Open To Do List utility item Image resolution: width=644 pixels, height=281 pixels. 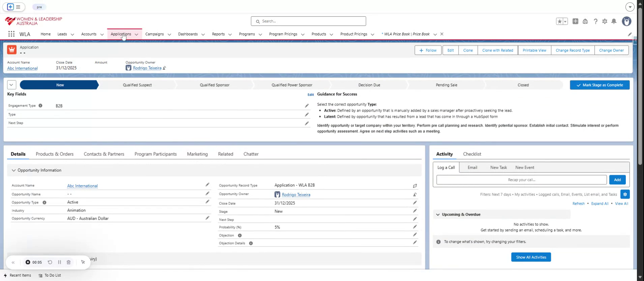point(50,276)
